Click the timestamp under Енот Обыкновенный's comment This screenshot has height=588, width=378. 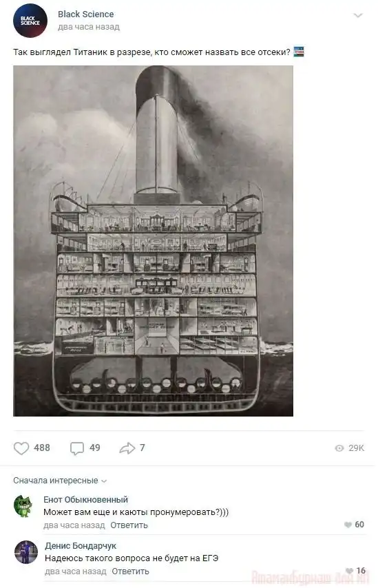click(74, 525)
